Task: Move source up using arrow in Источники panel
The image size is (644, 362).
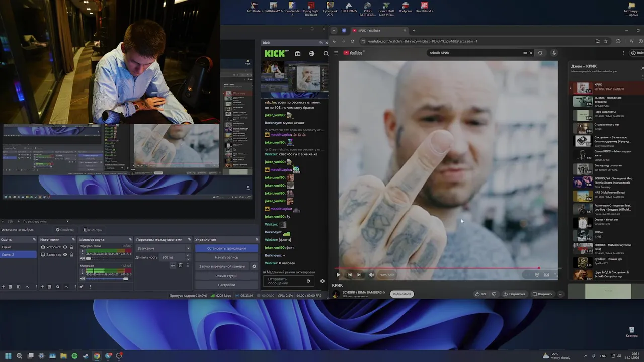Action: [66, 287]
